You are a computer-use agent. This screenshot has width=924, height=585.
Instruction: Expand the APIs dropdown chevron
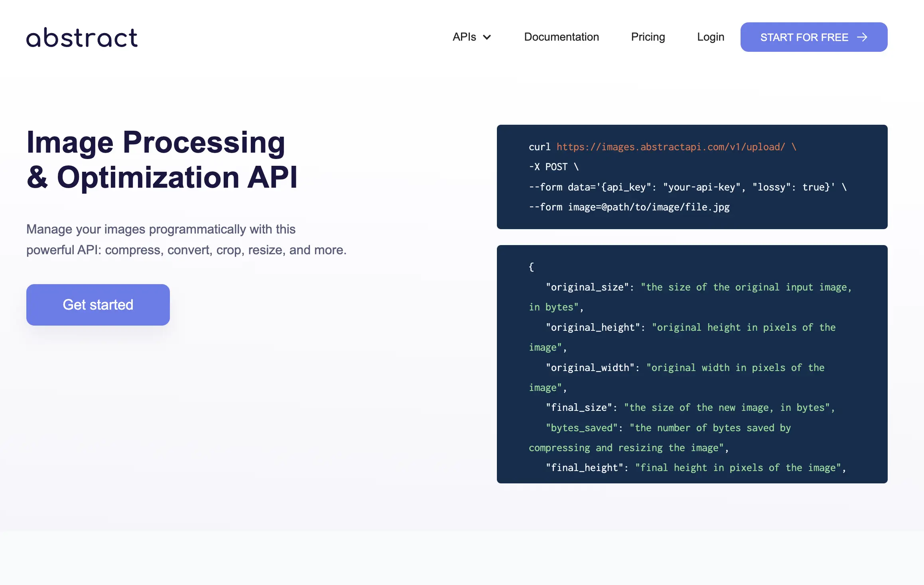(487, 37)
